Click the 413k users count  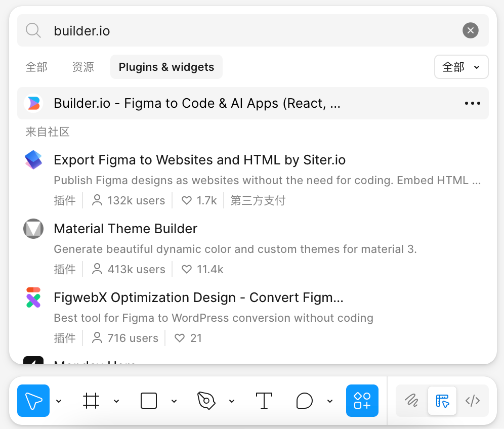point(128,269)
